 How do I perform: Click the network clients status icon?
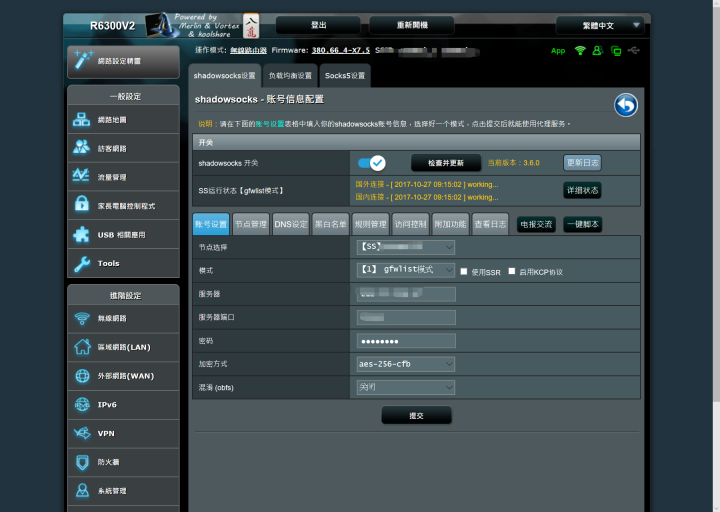tap(616, 51)
